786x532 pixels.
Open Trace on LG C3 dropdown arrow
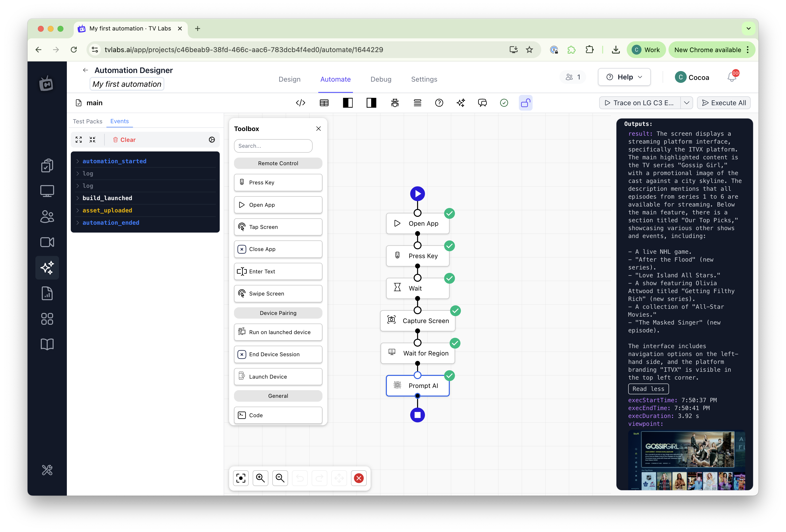(686, 103)
